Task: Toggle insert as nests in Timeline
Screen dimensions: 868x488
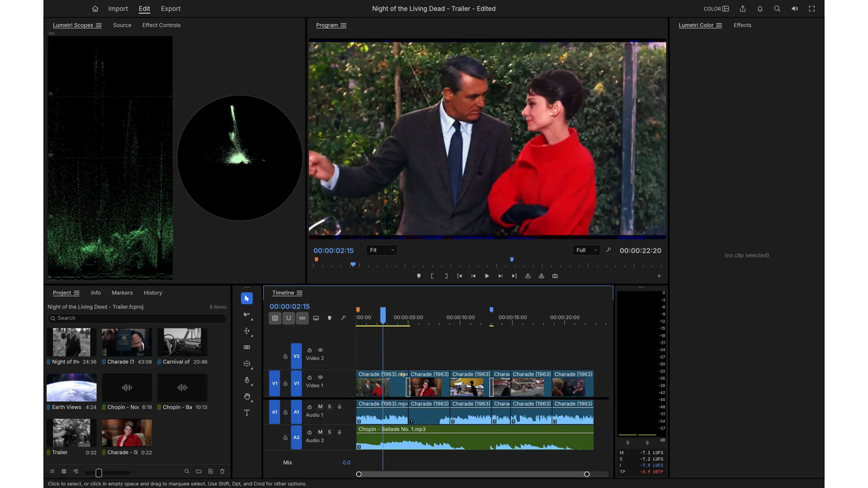Action: [x=275, y=318]
